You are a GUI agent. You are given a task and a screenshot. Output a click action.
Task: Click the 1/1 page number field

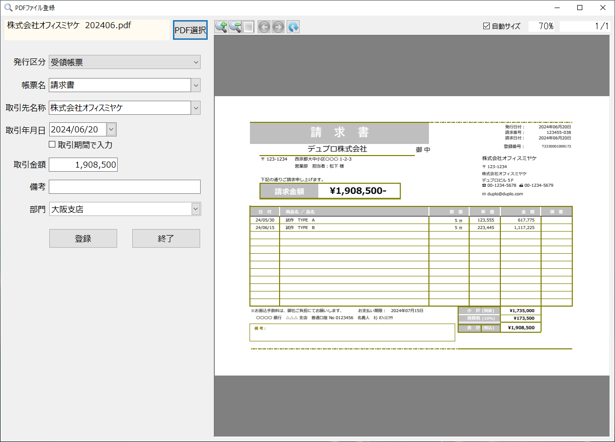coord(584,26)
